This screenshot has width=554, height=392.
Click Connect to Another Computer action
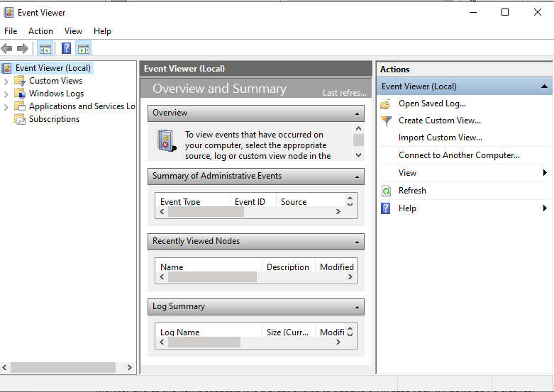(x=459, y=155)
